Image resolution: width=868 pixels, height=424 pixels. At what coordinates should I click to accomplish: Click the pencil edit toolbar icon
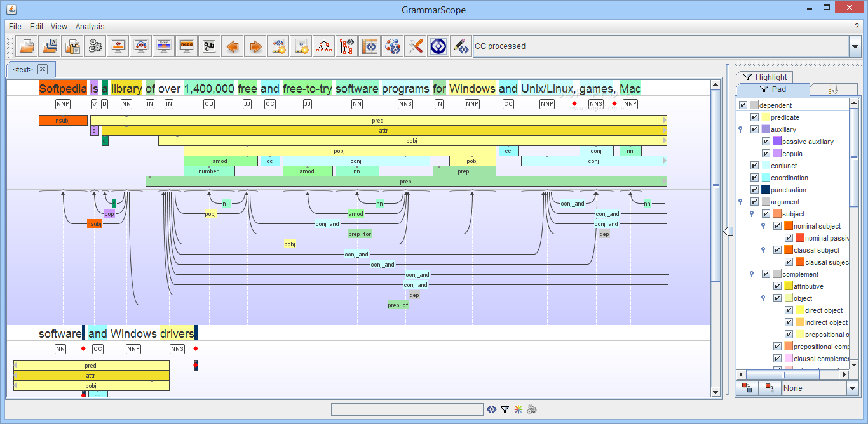(461, 46)
